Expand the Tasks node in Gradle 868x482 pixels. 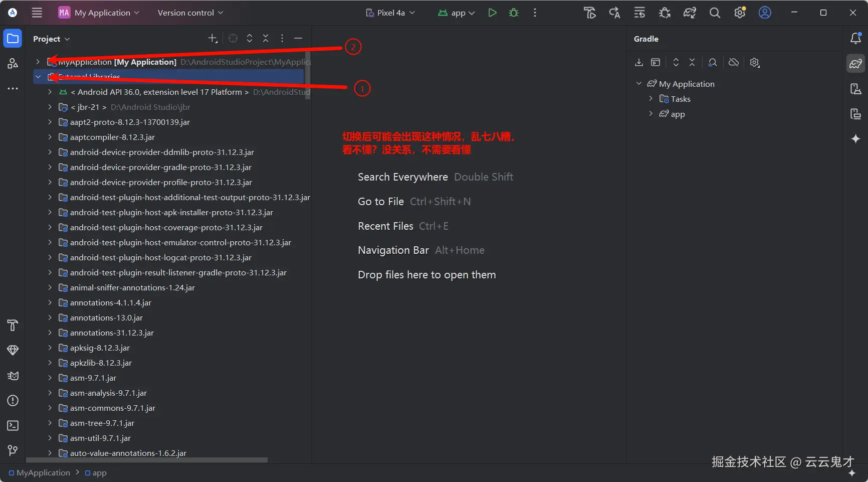tap(651, 98)
